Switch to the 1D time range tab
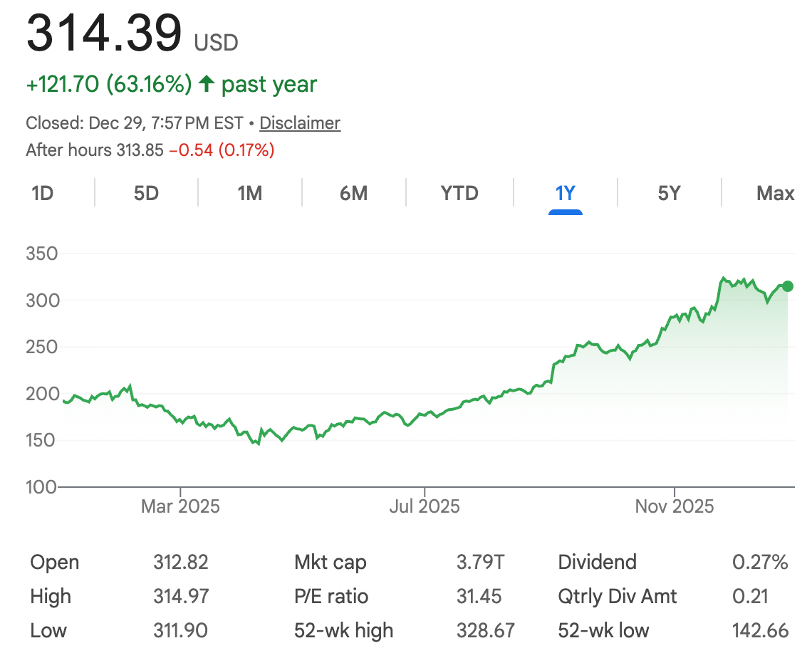The height and width of the screenshot is (658, 812). (x=43, y=193)
